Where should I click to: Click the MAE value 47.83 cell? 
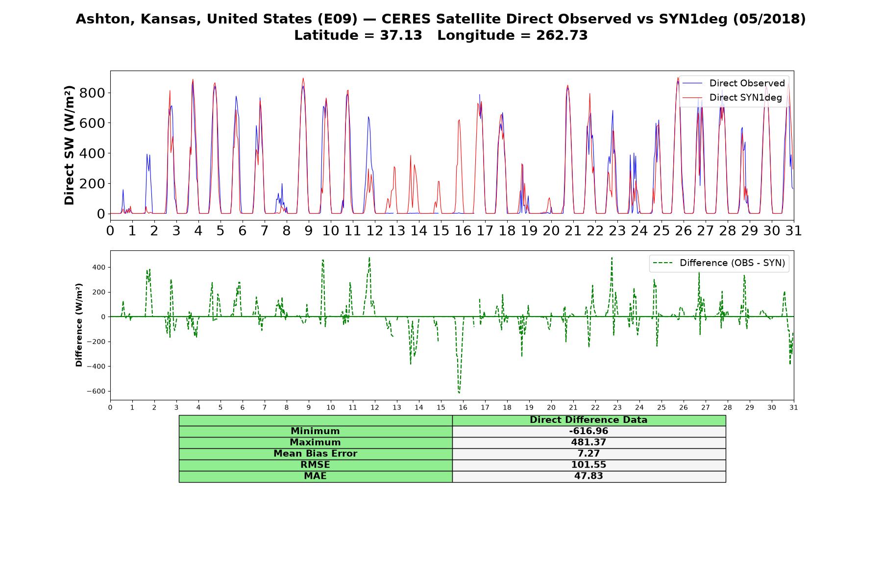588,476
